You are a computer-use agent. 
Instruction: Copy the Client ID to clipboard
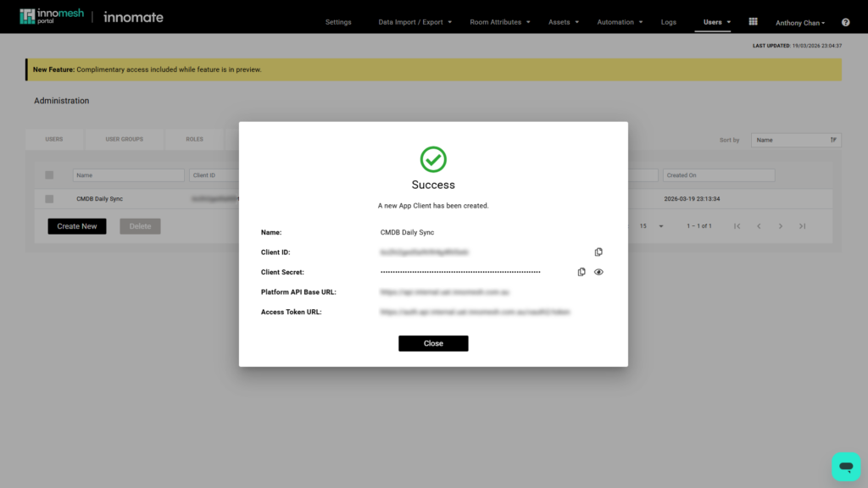click(598, 252)
